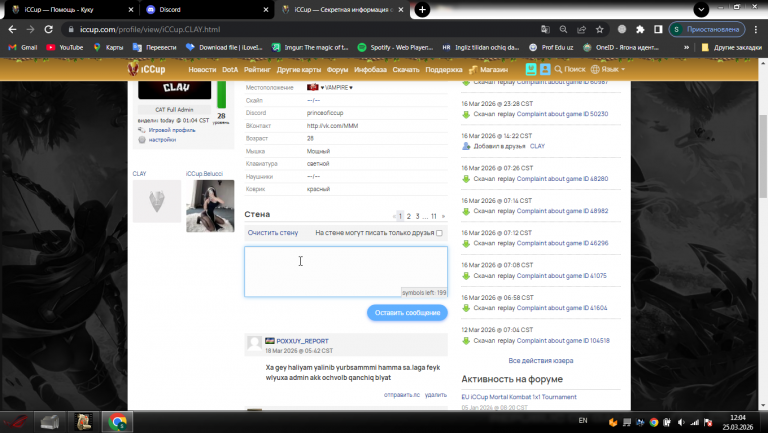The image size is (768, 433).
Task: Toggle only friends can write on wall checkbox
Action: [439, 233]
